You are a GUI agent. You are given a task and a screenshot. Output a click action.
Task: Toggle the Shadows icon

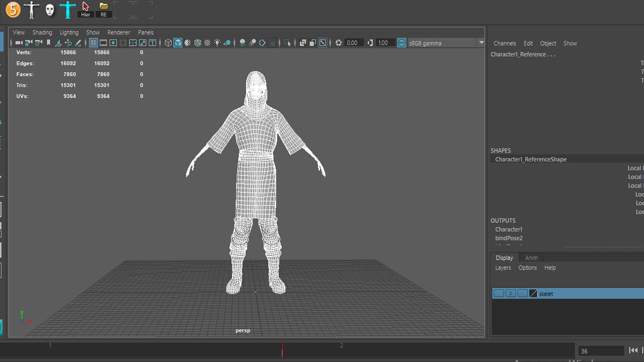[x=227, y=43]
